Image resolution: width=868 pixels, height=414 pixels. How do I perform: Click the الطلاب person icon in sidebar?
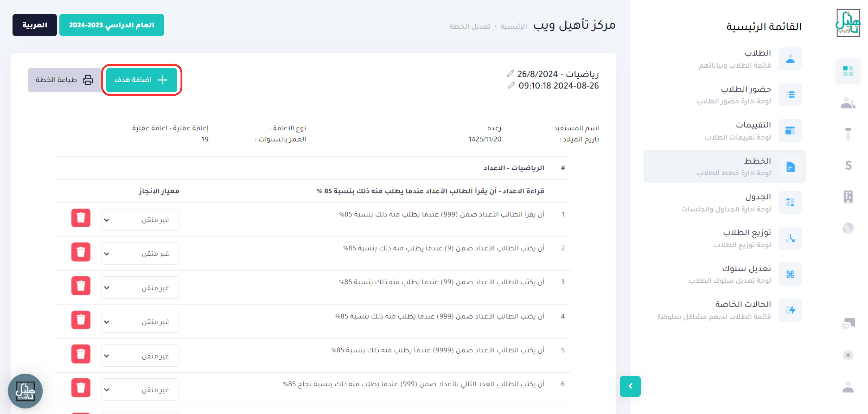(x=790, y=59)
